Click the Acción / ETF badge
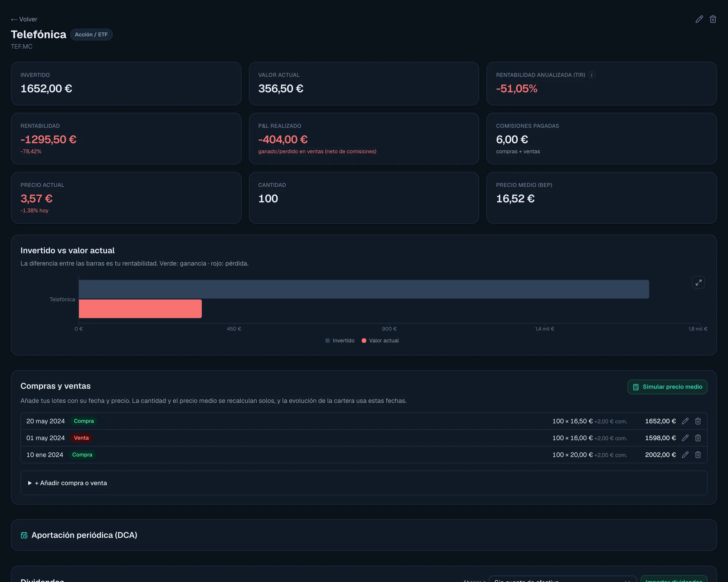This screenshot has height=582, width=728. (91, 35)
